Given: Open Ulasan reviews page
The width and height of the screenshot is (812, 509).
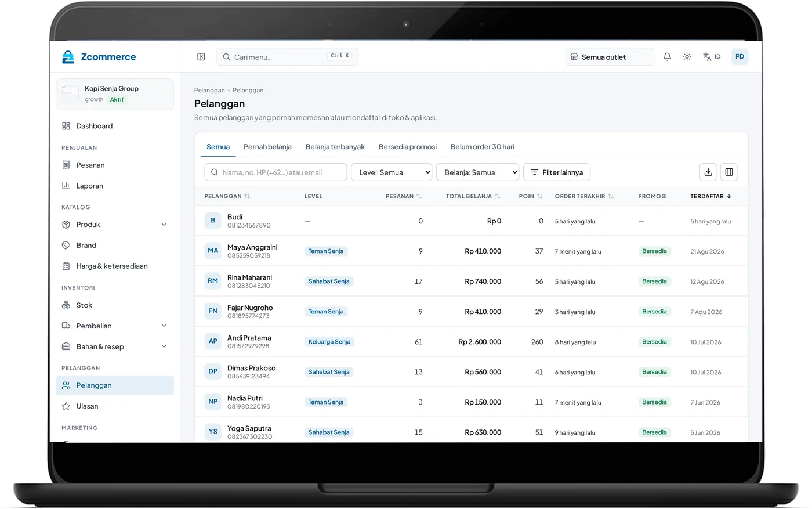Looking at the screenshot, I should (115, 406).
